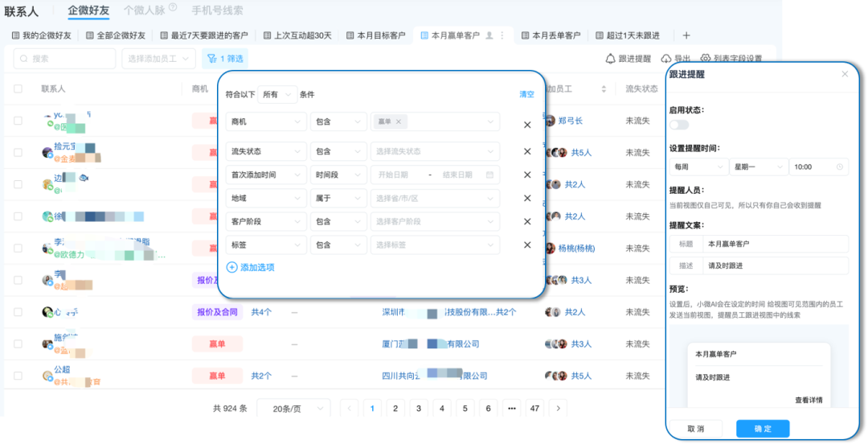
Task: Open the 星期一 weekday dropdown
Action: tap(759, 166)
